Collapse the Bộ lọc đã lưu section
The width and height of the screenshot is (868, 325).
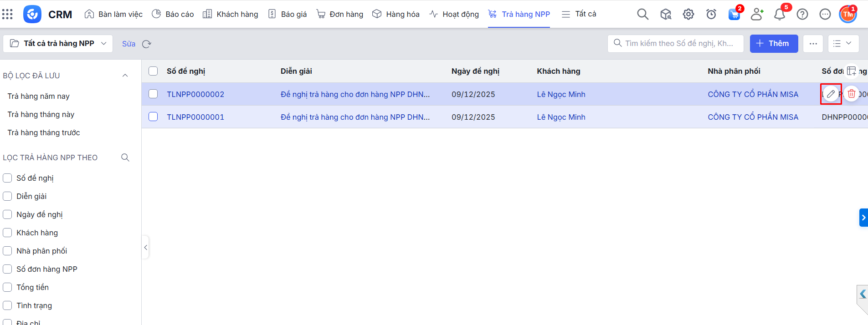125,76
